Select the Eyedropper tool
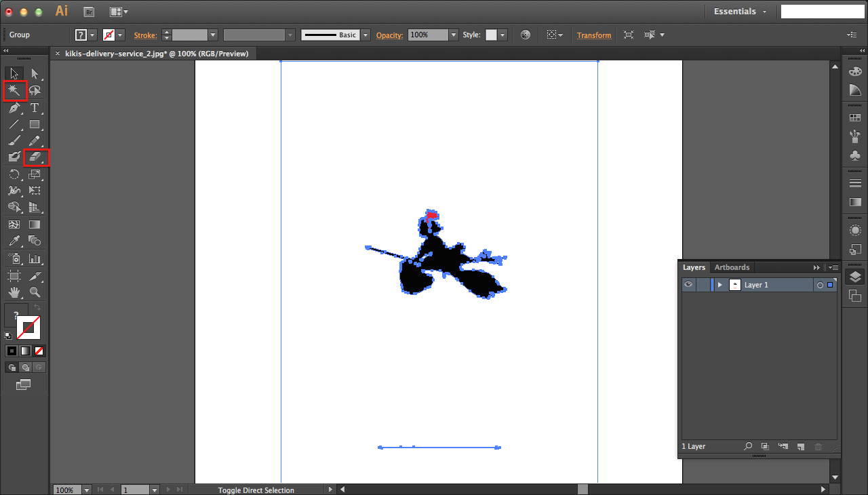868x495 pixels. [x=14, y=241]
